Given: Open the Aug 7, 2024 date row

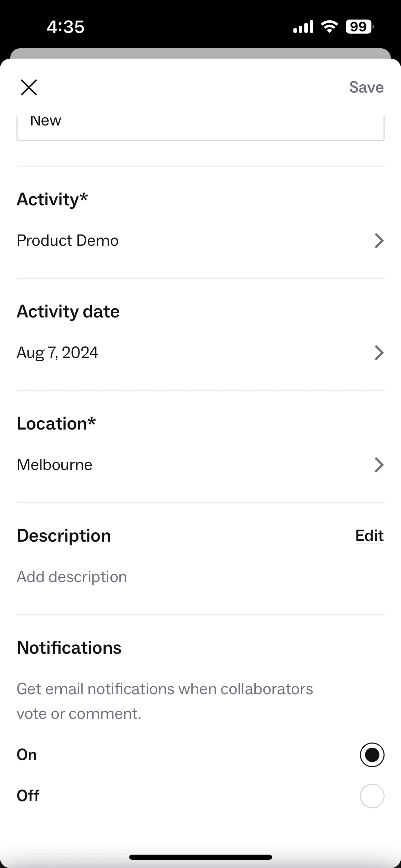Looking at the screenshot, I should [x=200, y=353].
